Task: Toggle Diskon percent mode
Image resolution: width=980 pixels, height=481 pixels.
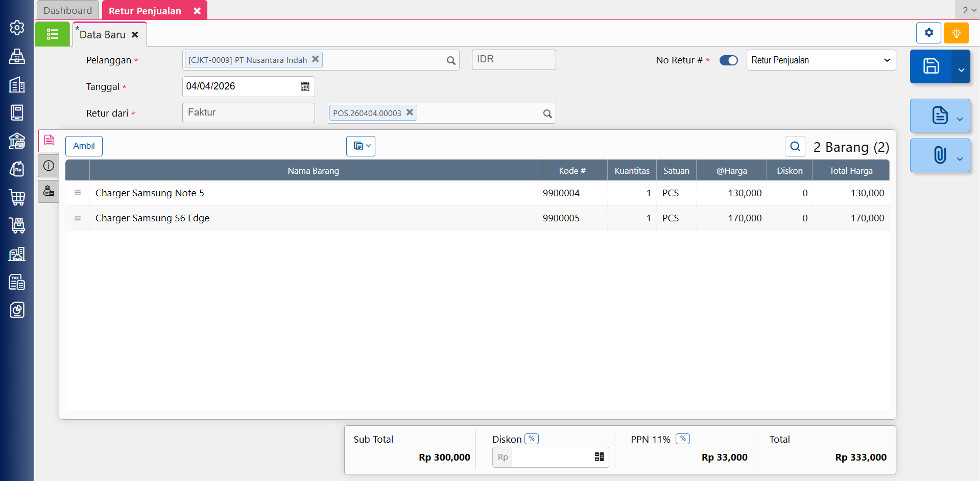Action: 532,439
